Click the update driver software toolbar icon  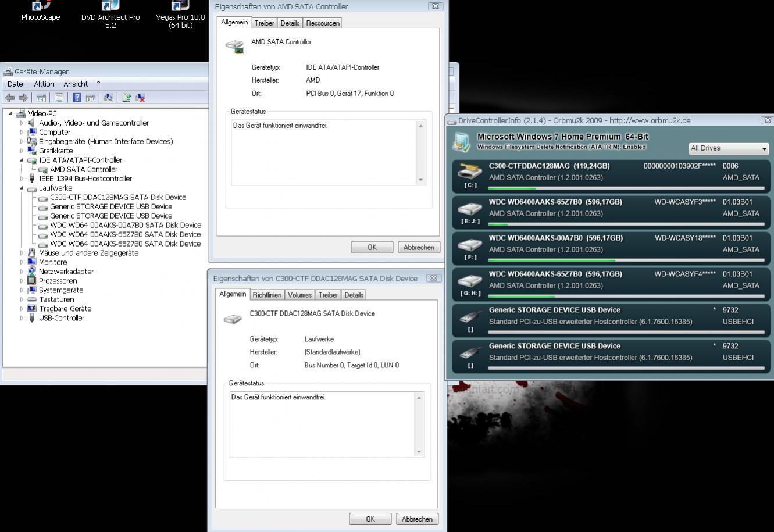click(x=127, y=98)
